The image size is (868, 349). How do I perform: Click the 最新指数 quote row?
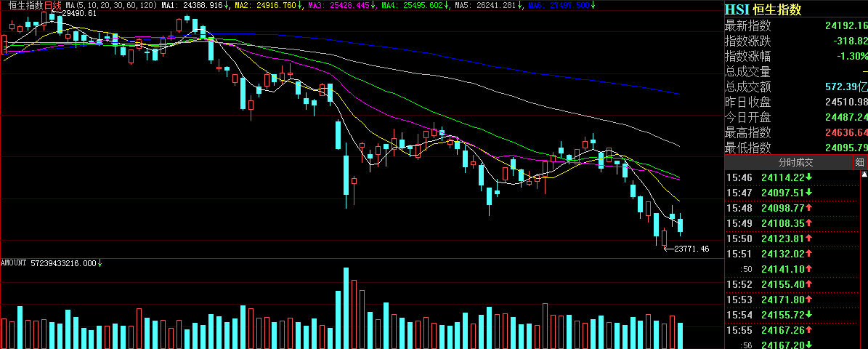click(x=795, y=25)
